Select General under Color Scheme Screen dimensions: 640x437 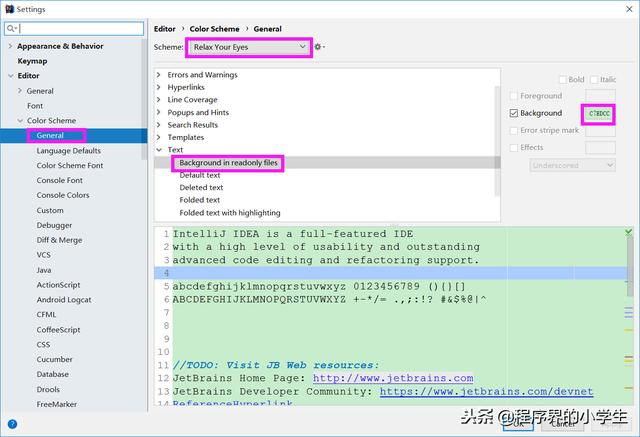pyautogui.click(x=50, y=135)
